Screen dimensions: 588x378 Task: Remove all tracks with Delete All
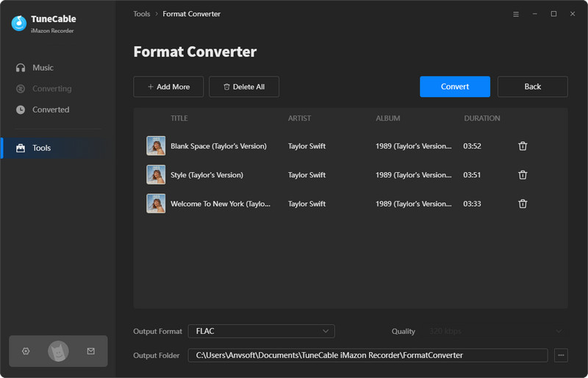(244, 87)
